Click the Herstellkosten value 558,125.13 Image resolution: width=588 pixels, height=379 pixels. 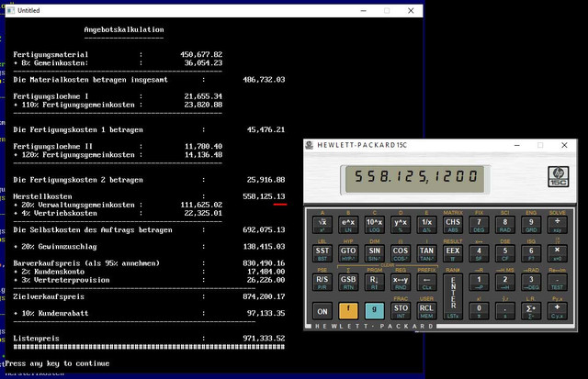264,196
